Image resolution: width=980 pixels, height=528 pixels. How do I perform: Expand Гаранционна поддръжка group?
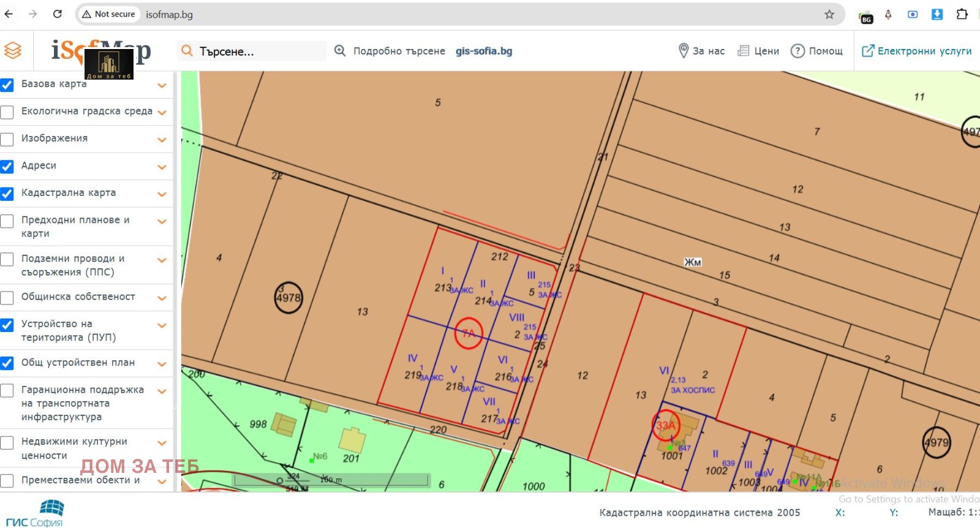point(162,391)
